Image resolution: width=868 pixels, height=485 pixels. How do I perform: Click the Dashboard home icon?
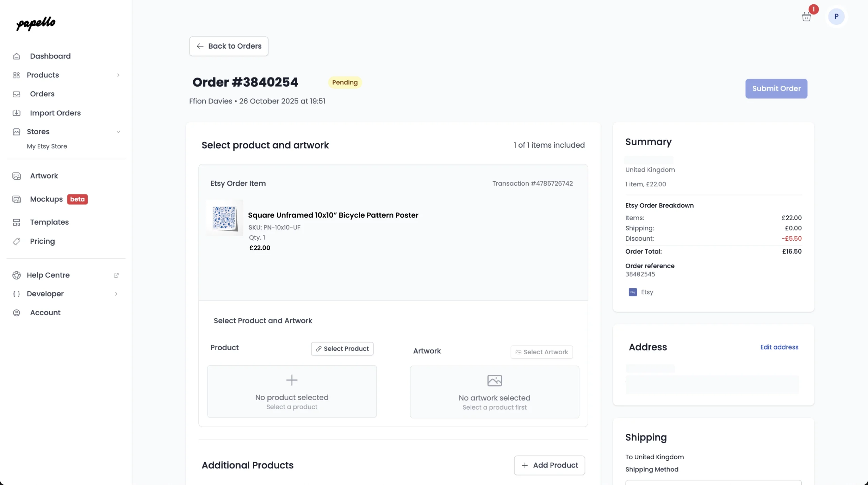coord(17,56)
